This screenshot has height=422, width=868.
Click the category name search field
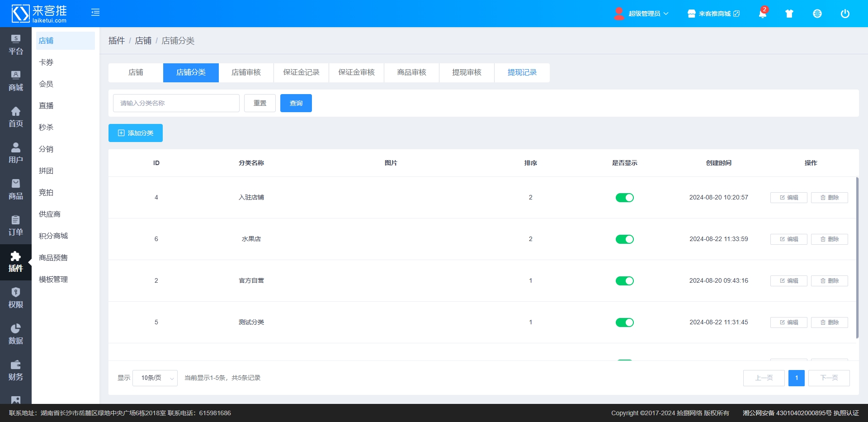click(176, 103)
